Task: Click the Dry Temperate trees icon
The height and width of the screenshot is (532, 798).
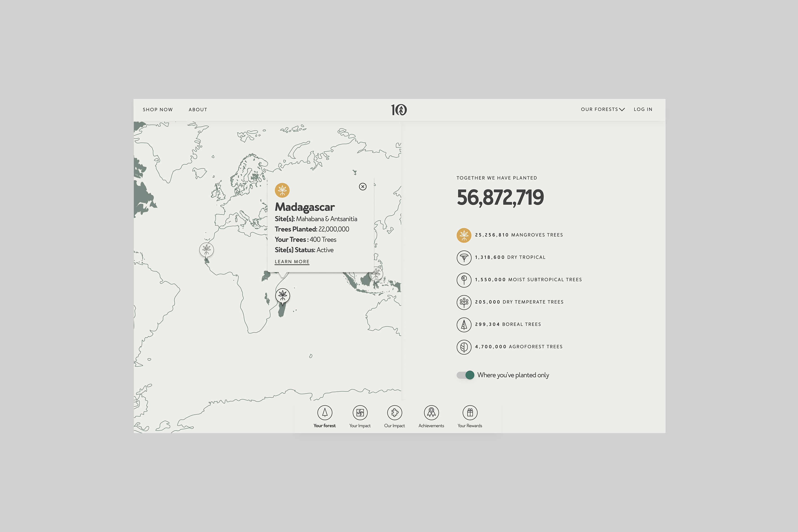Action: (x=464, y=302)
